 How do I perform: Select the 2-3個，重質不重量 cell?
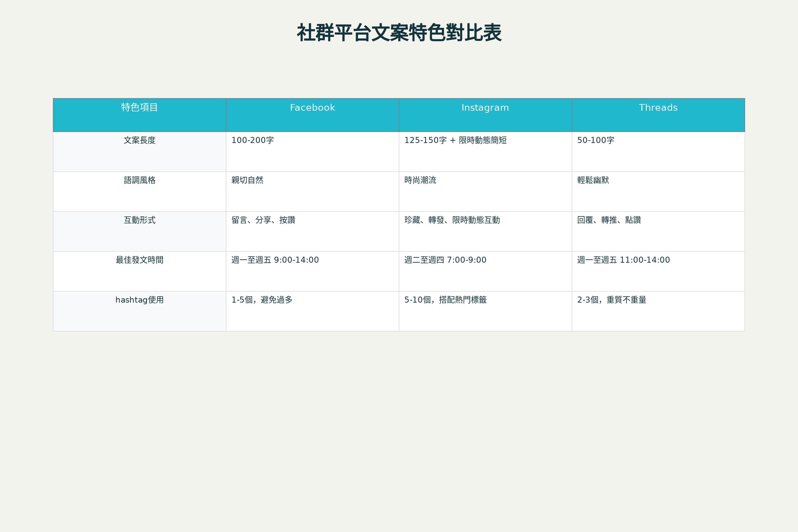click(x=612, y=300)
